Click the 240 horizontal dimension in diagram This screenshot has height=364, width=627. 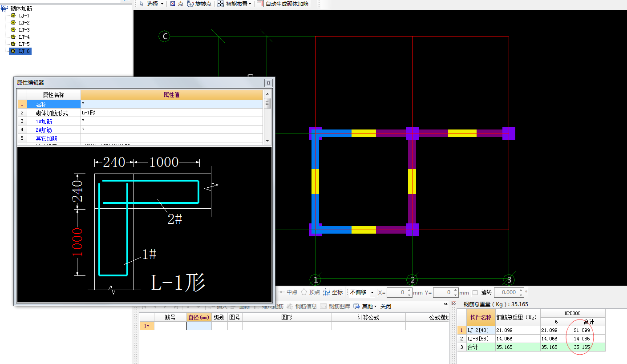pos(114,162)
